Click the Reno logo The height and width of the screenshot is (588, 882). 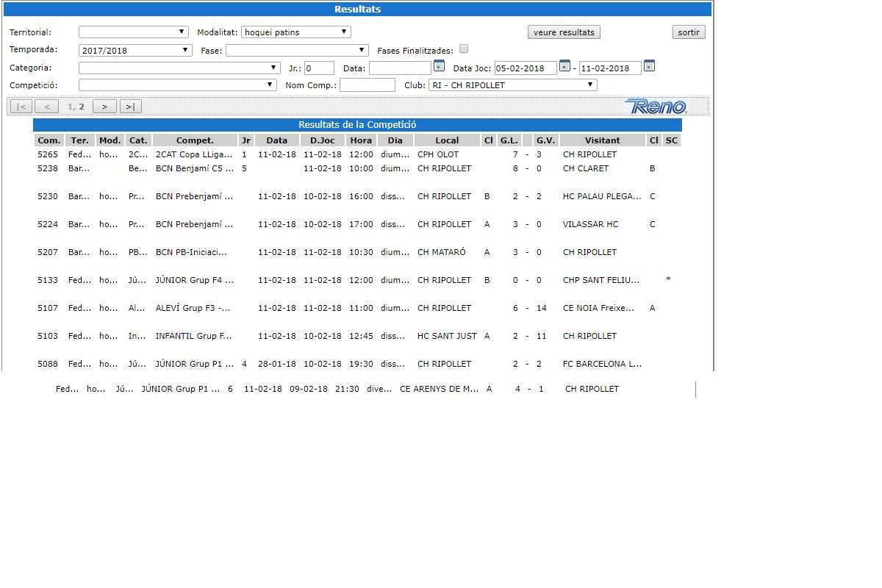click(x=656, y=107)
